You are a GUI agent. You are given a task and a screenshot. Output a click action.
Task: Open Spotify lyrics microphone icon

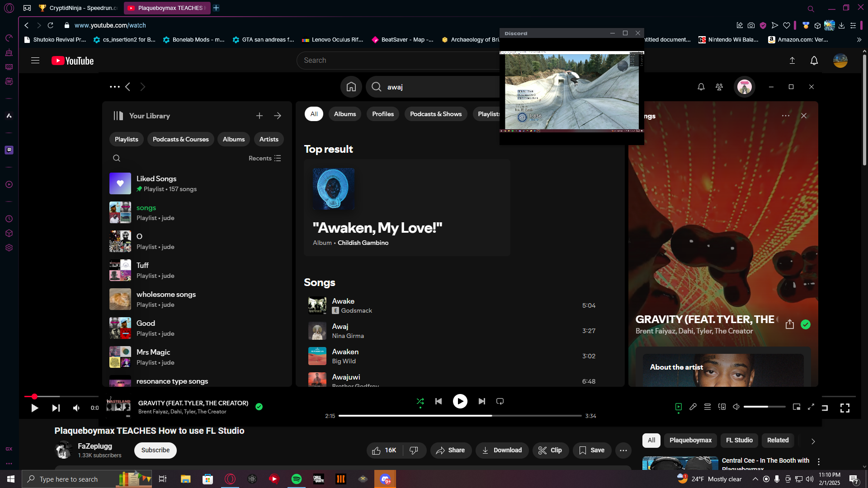(693, 407)
